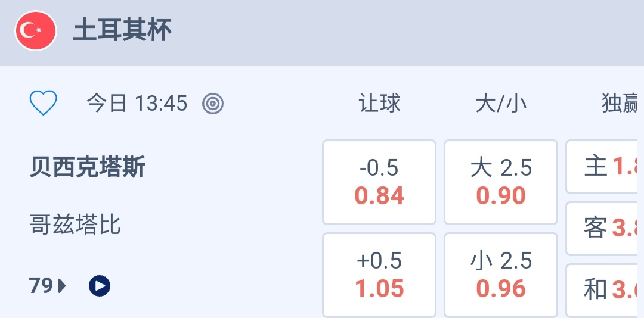644x318 pixels.
Task: Favorite the match with the heart icon
Action: [44, 103]
